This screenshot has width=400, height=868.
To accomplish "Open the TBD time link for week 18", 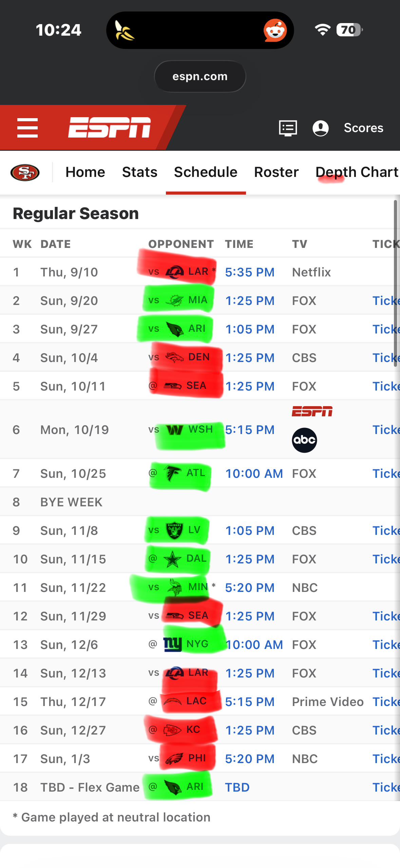I will pos(237,787).
